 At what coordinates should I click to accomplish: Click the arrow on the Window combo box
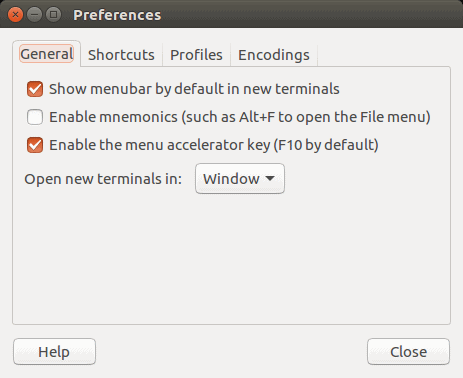[x=270, y=179]
